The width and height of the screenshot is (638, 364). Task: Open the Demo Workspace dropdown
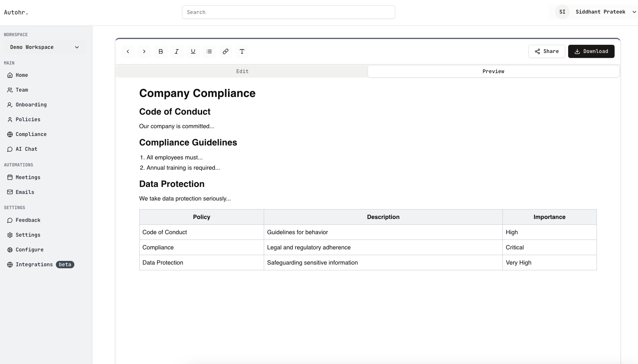tap(45, 47)
